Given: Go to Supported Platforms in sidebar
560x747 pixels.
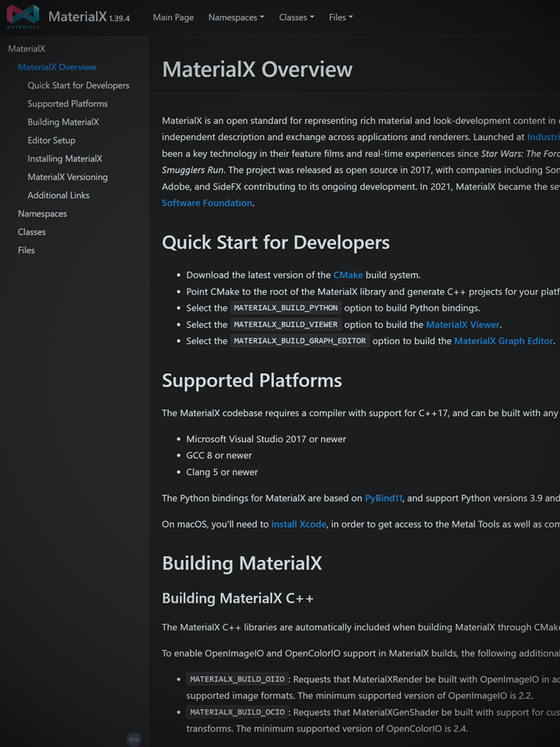Looking at the screenshot, I should 68,103.
